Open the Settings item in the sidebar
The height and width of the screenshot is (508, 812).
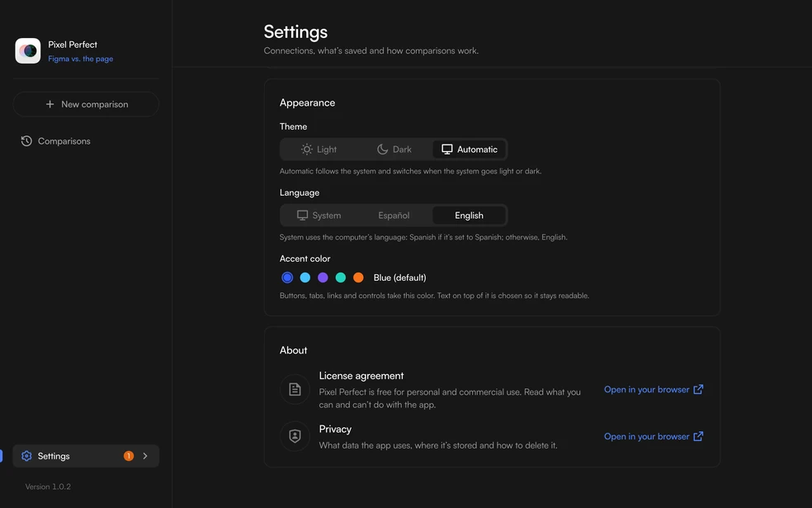click(x=86, y=456)
